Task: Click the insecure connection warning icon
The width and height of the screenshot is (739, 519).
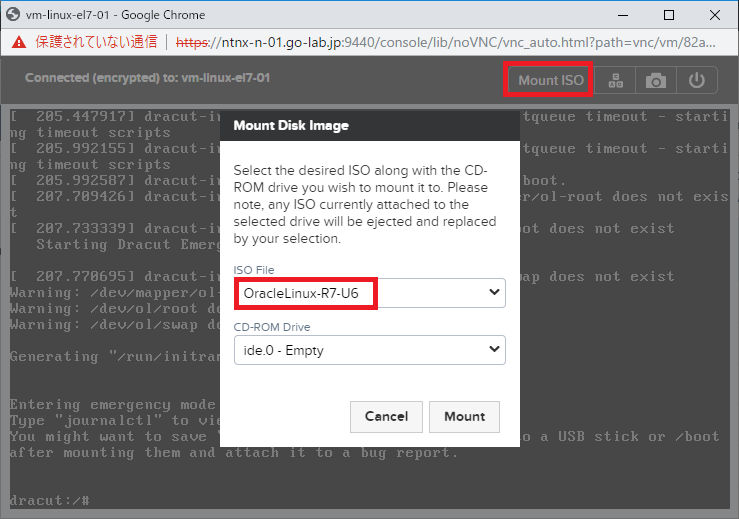Action: click(x=18, y=42)
